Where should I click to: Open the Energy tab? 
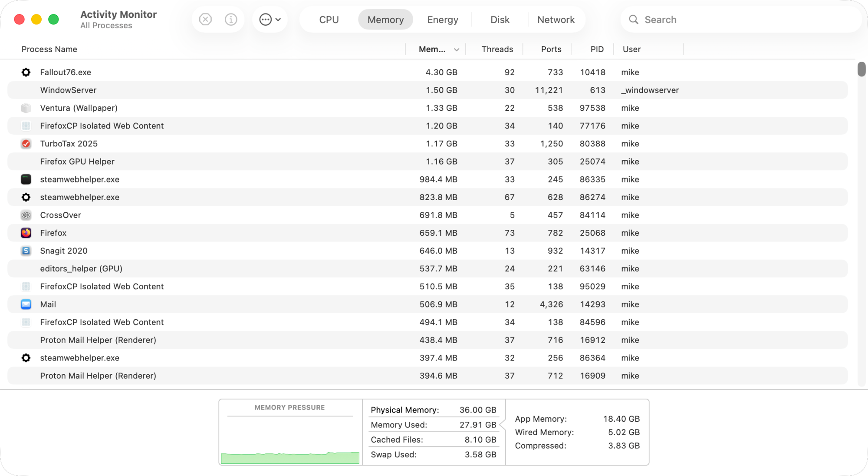[x=443, y=20]
